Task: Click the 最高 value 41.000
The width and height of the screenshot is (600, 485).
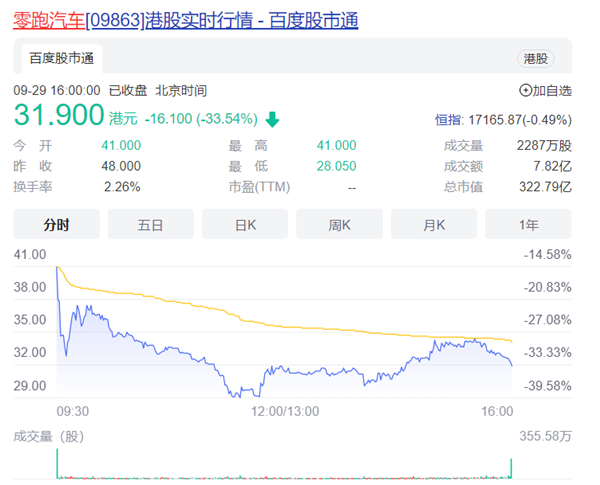Action: tap(336, 145)
